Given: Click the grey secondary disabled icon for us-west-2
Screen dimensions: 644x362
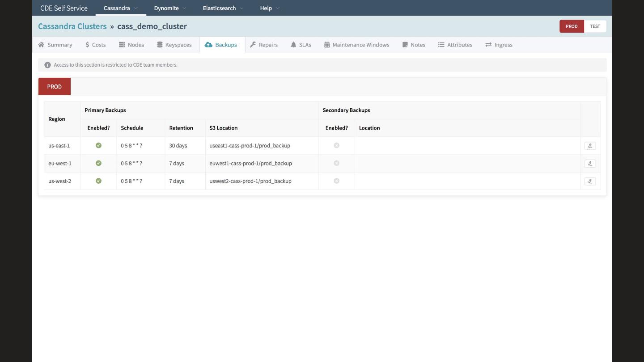Looking at the screenshot, I should pos(336,181).
